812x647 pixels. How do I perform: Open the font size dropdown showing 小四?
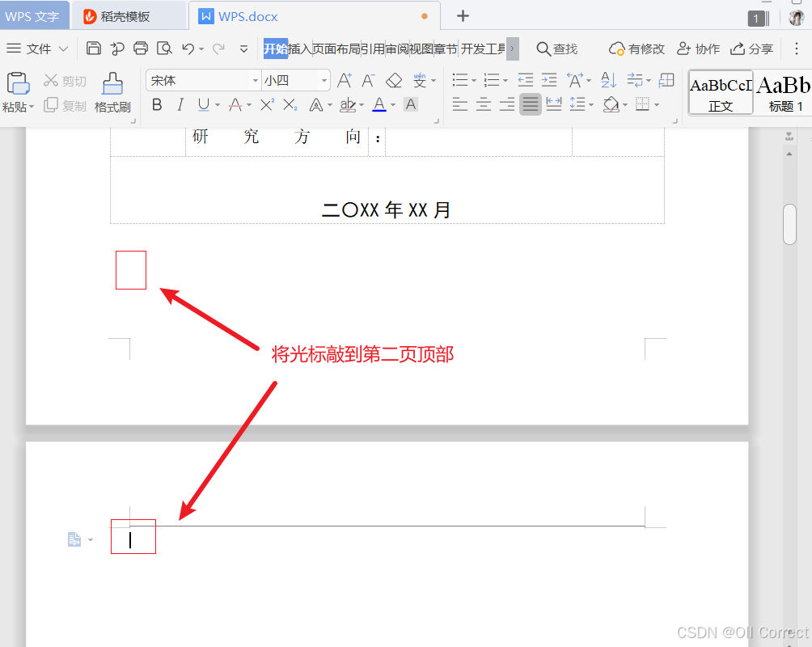point(324,81)
